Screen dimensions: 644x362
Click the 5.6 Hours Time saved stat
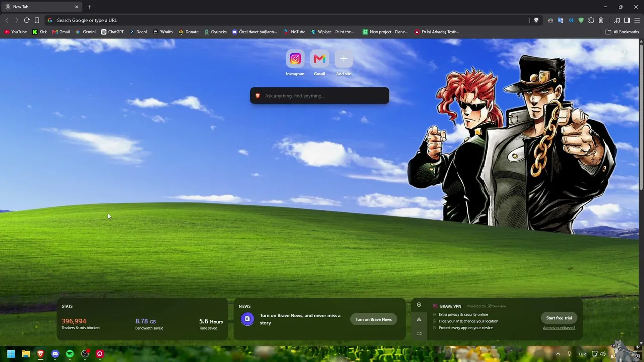[211, 324]
